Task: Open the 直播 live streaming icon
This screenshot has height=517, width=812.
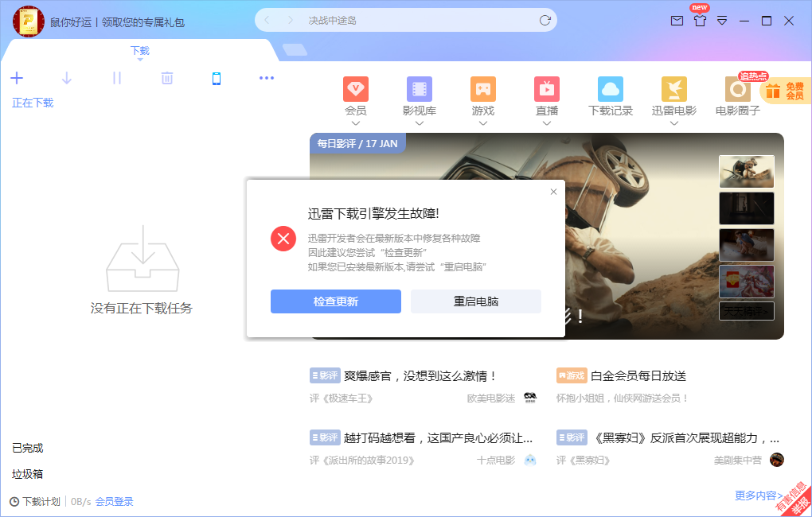Action: tap(546, 88)
